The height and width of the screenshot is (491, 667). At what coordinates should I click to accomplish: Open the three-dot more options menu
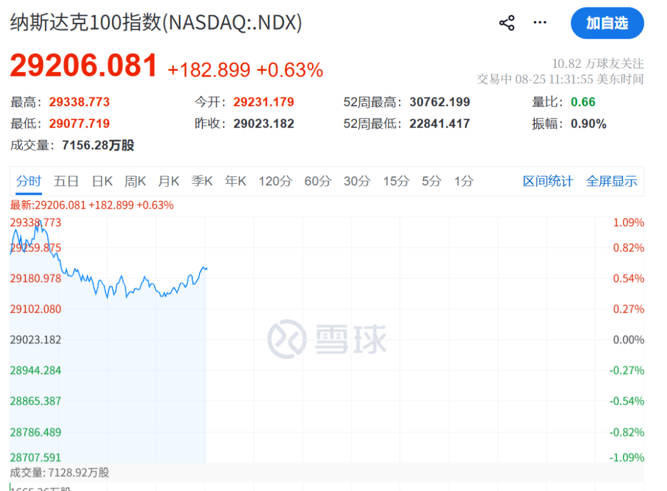point(540,22)
